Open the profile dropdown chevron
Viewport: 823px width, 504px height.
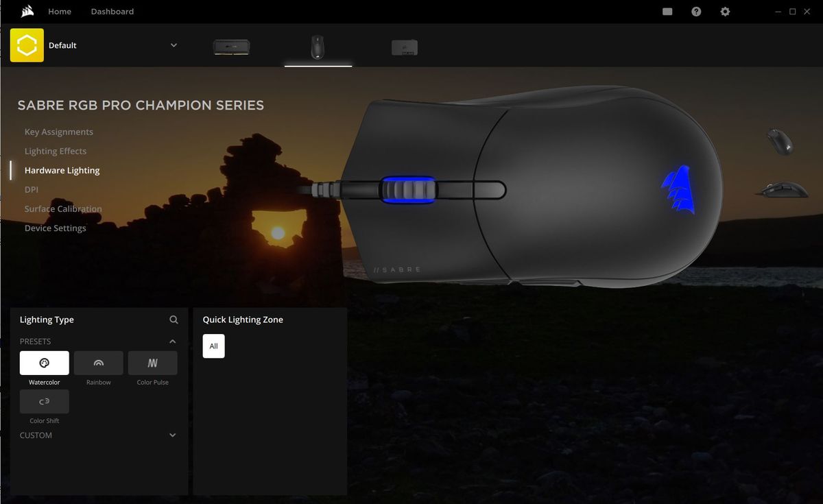pyautogui.click(x=174, y=45)
